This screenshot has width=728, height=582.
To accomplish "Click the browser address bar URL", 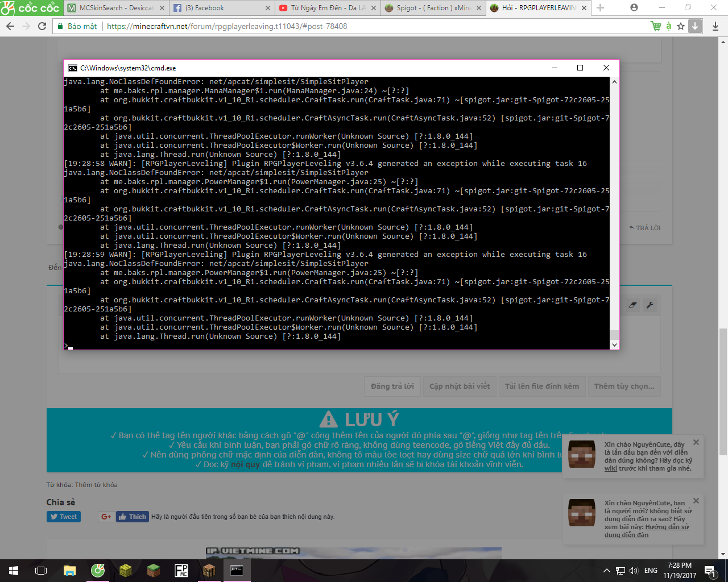I will [227, 26].
